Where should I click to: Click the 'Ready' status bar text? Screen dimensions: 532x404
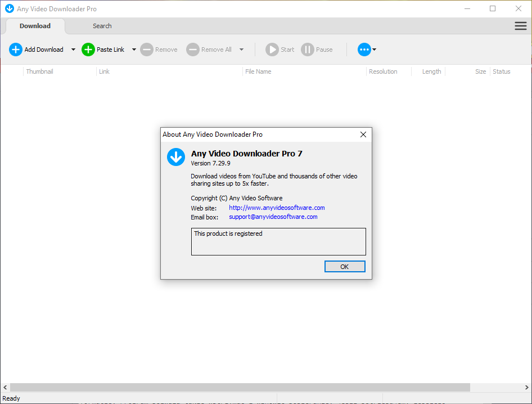[x=11, y=398]
